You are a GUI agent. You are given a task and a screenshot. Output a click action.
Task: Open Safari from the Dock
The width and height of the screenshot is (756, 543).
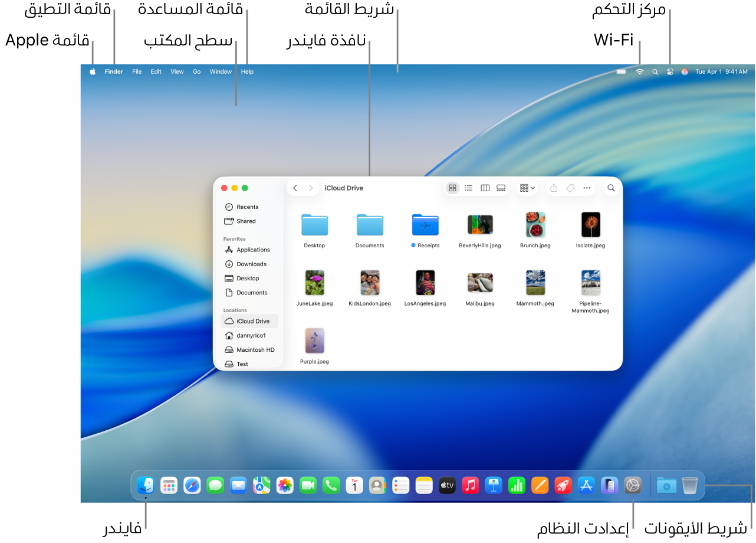point(192,485)
